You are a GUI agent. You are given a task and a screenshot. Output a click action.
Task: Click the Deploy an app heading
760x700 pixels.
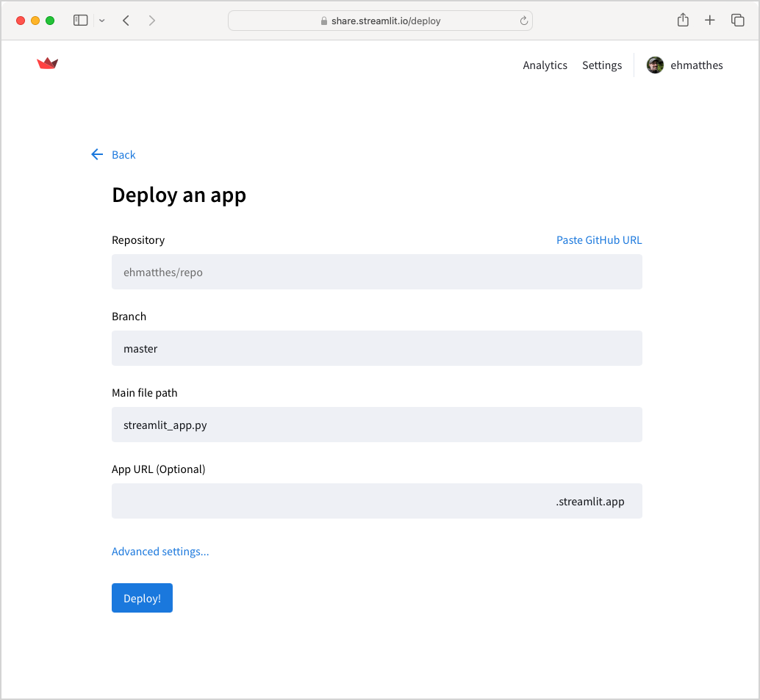pyautogui.click(x=179, y=195)
